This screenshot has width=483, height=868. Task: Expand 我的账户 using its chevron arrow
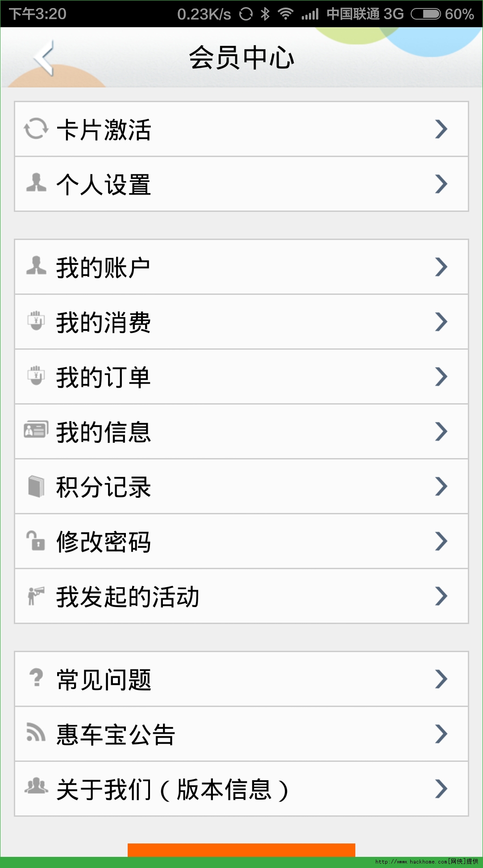[x=441, y=267]
